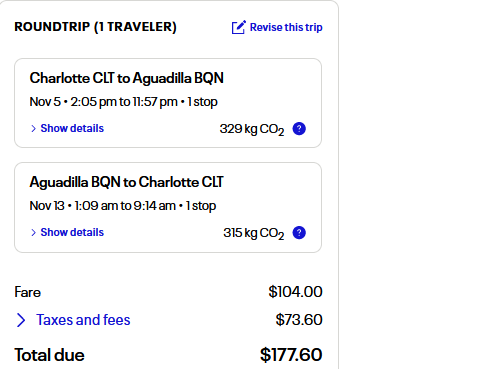The image size is (500, 369).
Task: Expand the Taxes and fees chevron arrow
Action: click(x=21, y=320)
